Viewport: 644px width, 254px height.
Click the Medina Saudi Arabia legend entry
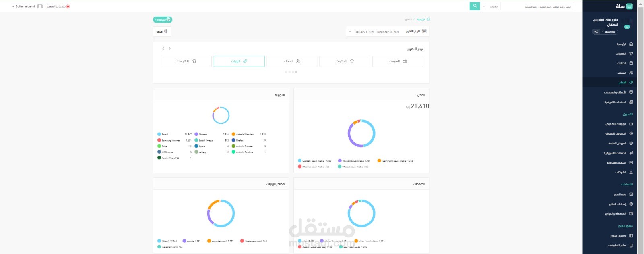click(314, 167)
